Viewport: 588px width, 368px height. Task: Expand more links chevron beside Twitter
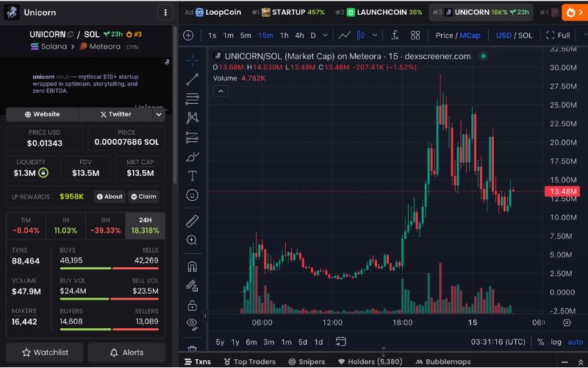[159, 114]
